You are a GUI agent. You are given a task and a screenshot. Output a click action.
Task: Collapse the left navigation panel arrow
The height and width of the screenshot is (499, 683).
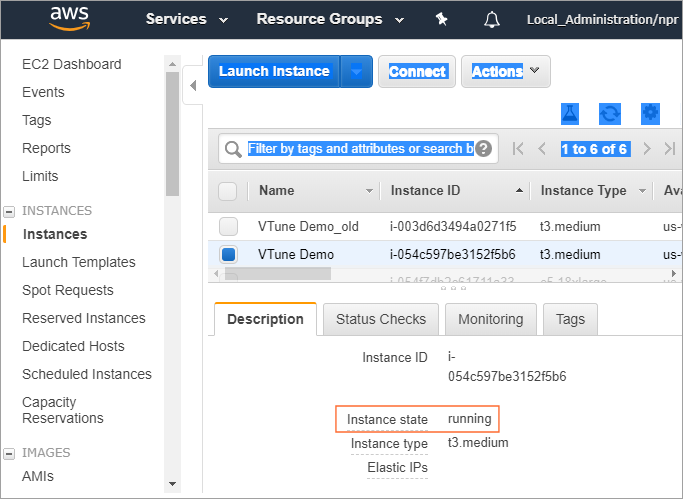pyautogui.click(x=194, y=85)
